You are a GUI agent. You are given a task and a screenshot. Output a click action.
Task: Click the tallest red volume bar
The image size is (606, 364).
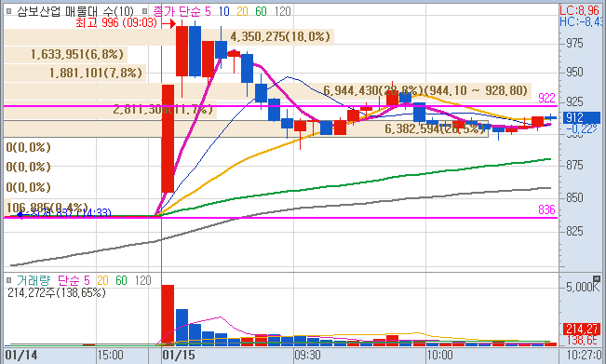pyautogui.click(x=168, y=315)
